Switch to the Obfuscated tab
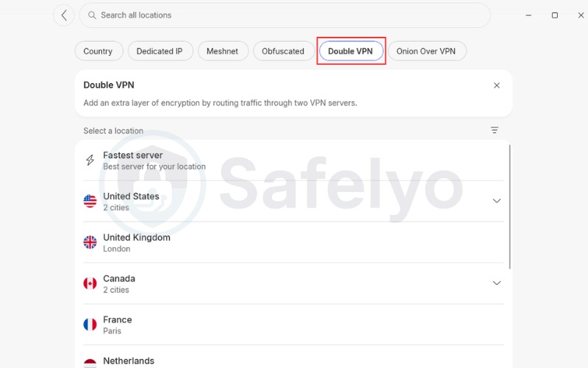588x368 pixels. 284,51
